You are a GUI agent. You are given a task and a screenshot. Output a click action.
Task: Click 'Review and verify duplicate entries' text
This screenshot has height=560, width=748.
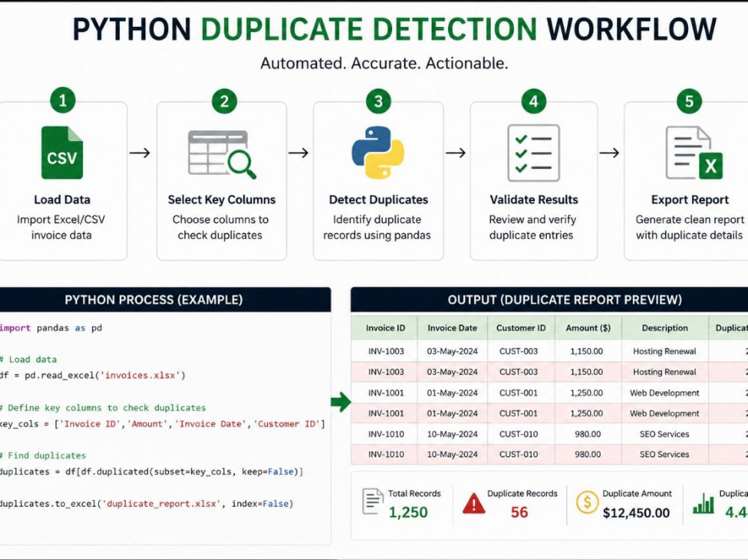pos(533,227)
